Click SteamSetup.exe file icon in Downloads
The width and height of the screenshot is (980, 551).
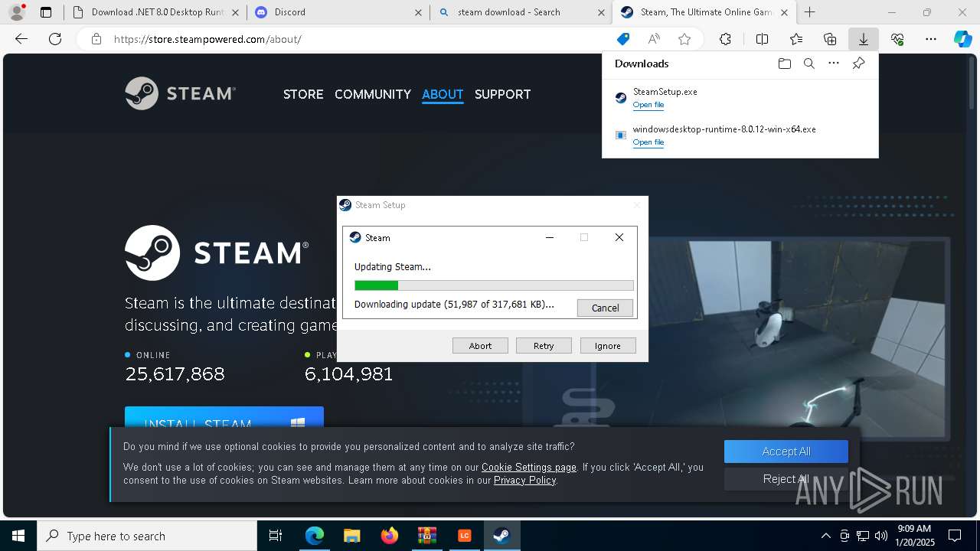click(621, 98)
